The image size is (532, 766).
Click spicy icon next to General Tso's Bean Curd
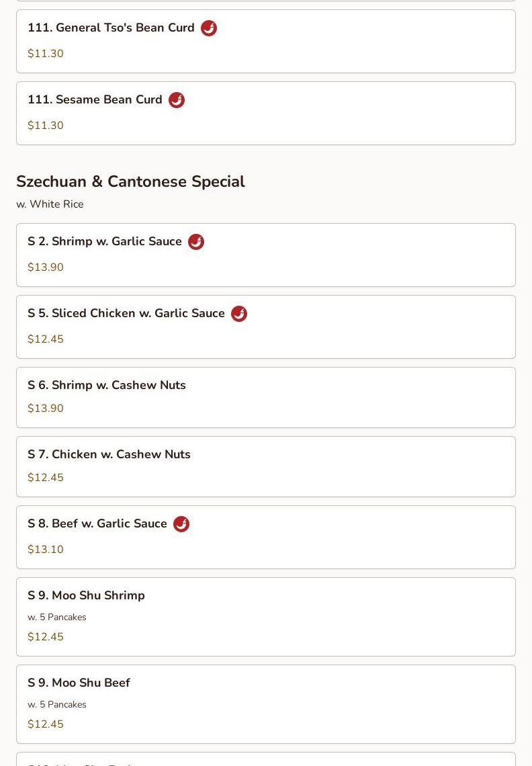[209, 28]
